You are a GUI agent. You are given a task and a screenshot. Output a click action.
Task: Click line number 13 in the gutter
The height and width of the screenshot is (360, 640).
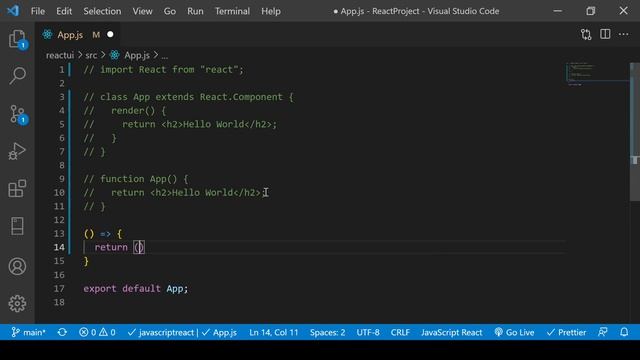click(59, 233)
